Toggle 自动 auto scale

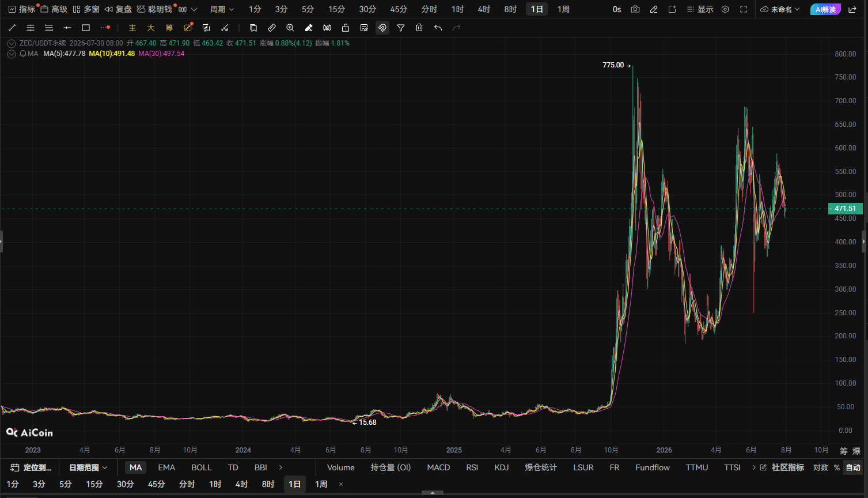point(853,467)
